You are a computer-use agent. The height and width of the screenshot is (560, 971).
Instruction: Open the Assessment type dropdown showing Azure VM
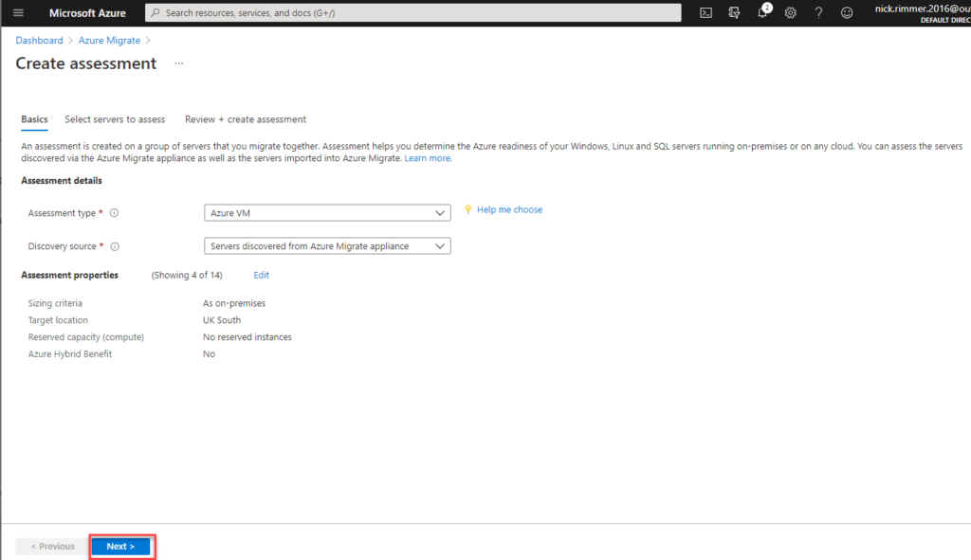coord(327,212)
